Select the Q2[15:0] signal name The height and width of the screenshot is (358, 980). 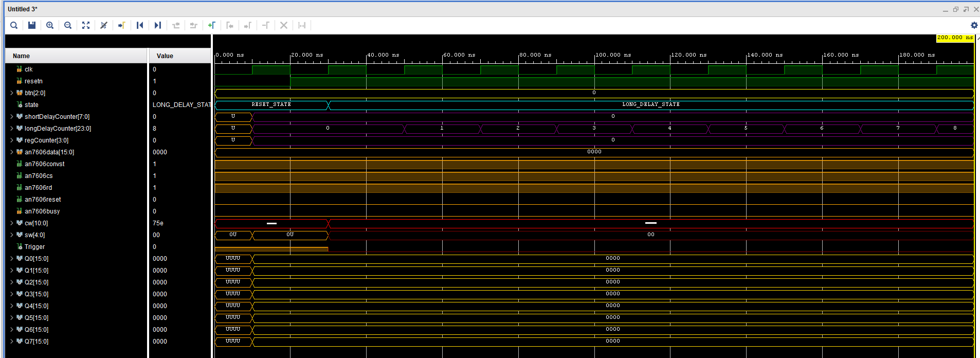point(37,282)
